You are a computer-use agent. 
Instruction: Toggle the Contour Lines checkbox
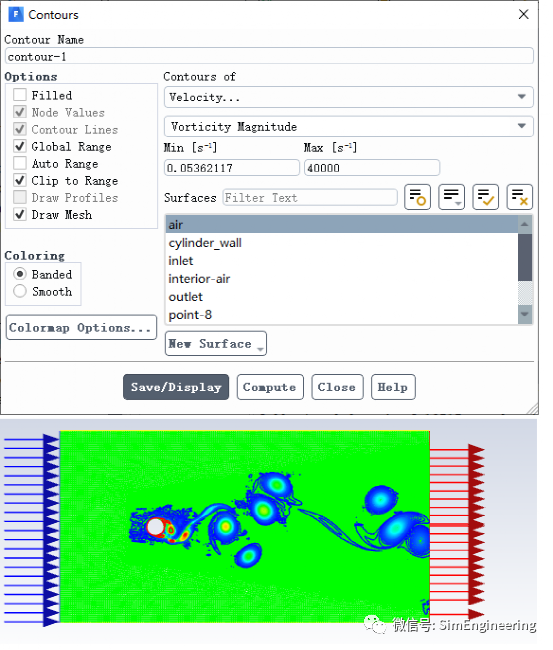coord(19,129)
